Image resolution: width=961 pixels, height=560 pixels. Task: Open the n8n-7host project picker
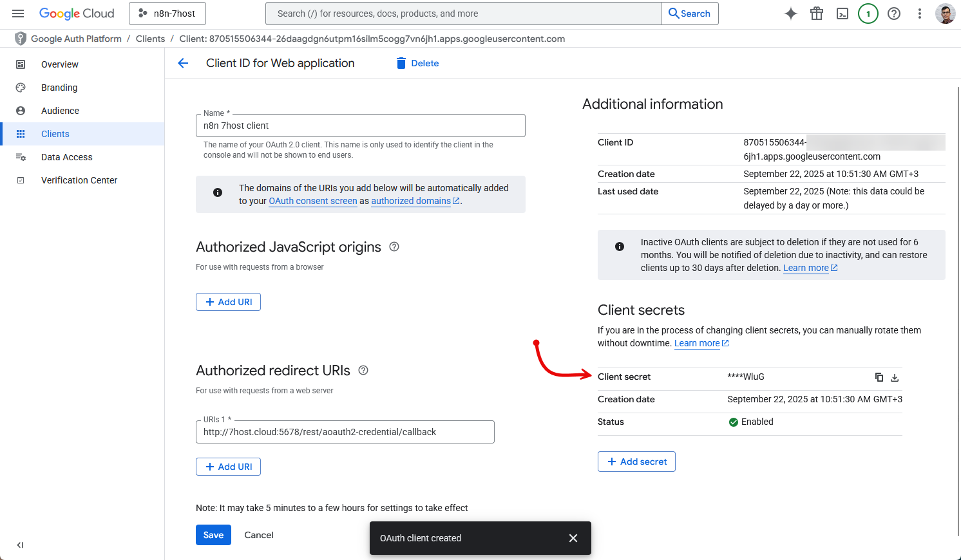[167, 14]
